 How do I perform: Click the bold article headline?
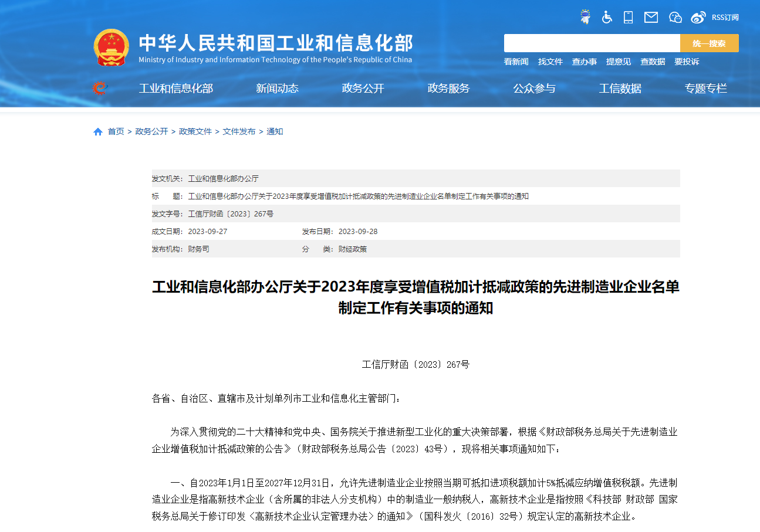click(x=416, y=297)
